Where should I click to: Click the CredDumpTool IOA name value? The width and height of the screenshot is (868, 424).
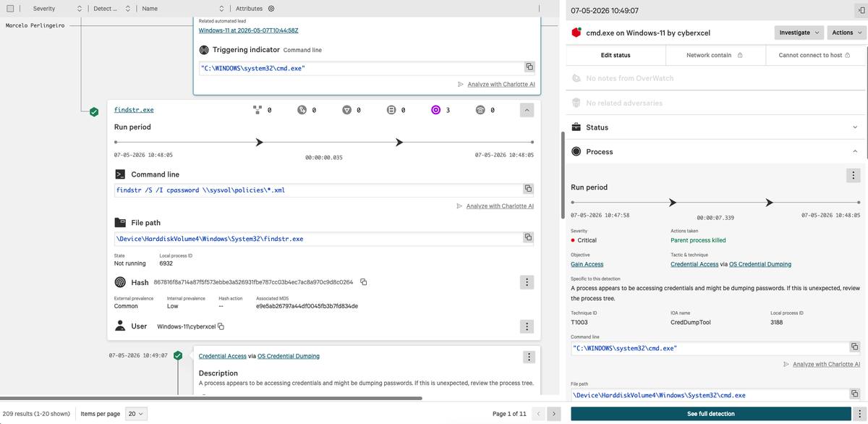pos(691,322)
